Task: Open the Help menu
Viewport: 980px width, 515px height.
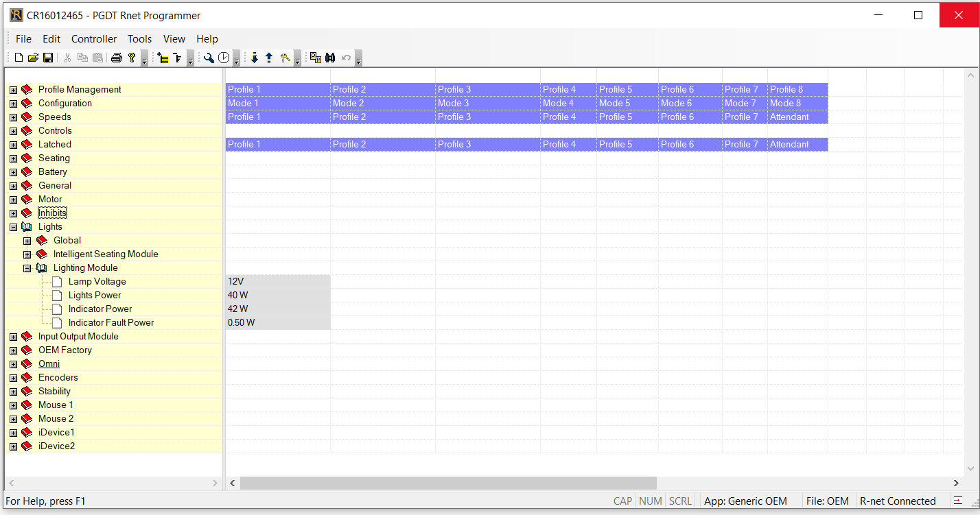Action: point(207,39)
